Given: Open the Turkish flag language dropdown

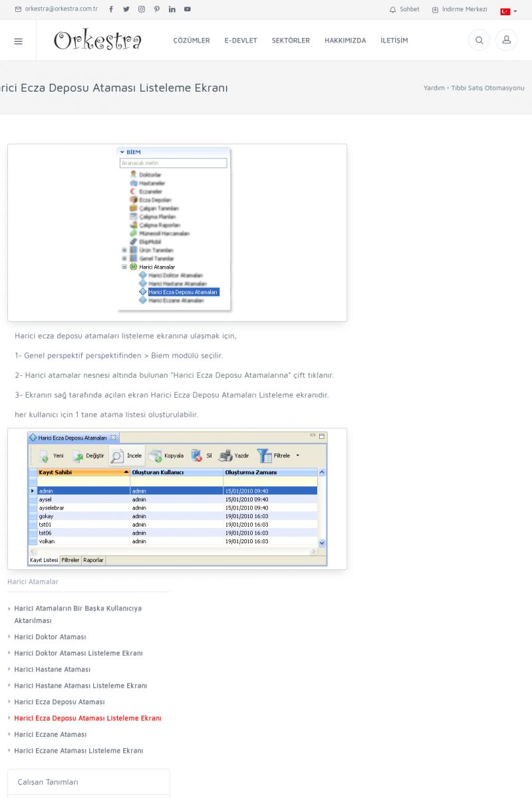Looking at the screenshot, I should point(509,11).
